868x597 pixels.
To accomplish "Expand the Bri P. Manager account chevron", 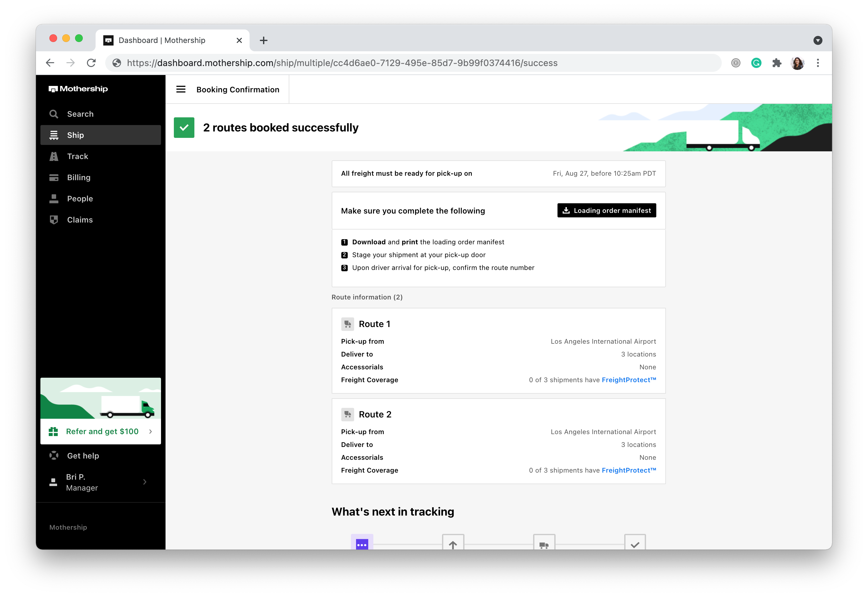I will 145,482.
